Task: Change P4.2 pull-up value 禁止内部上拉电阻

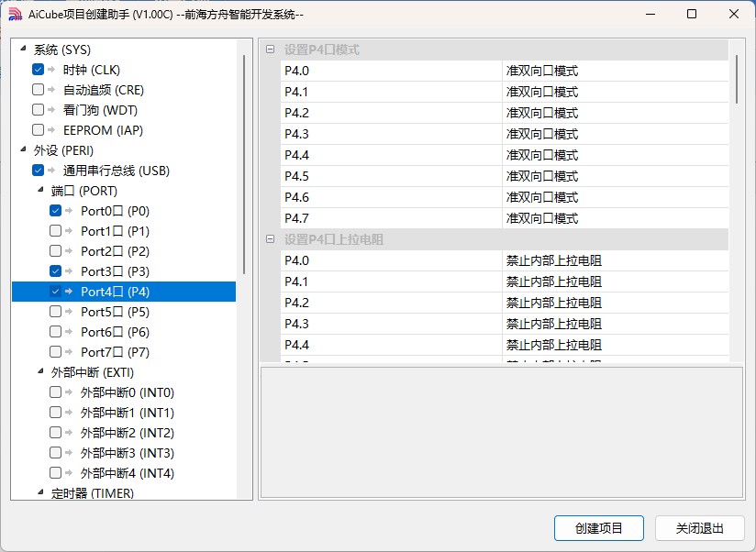Action: point(615,303)
